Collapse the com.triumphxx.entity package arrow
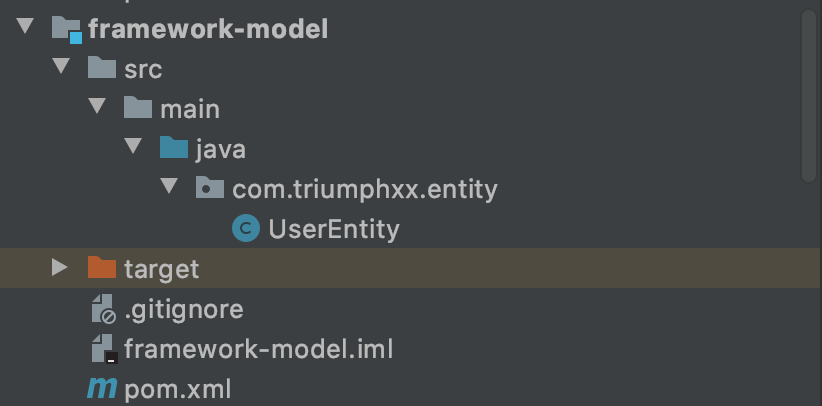This screenshot has height=406, width=822. coord(169,188)
